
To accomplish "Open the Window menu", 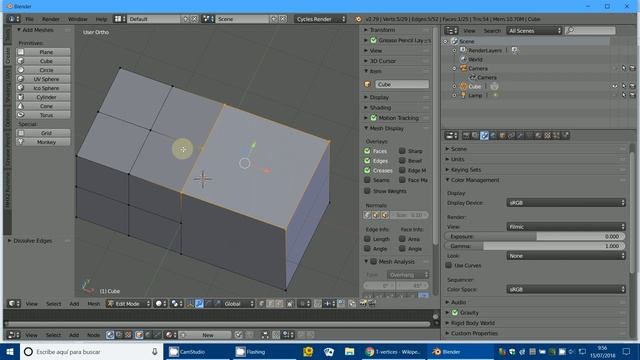I will pyautogui.click(x=78, y=19).
